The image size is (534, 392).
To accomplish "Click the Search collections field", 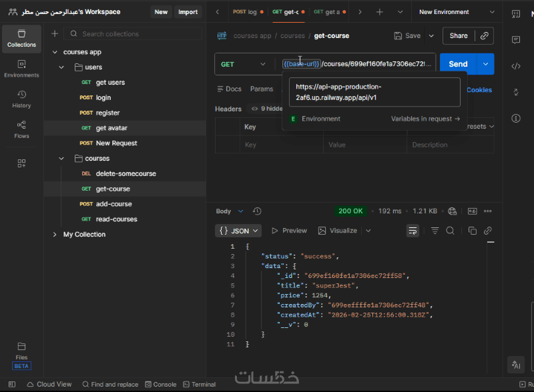I will click(133, 34).
